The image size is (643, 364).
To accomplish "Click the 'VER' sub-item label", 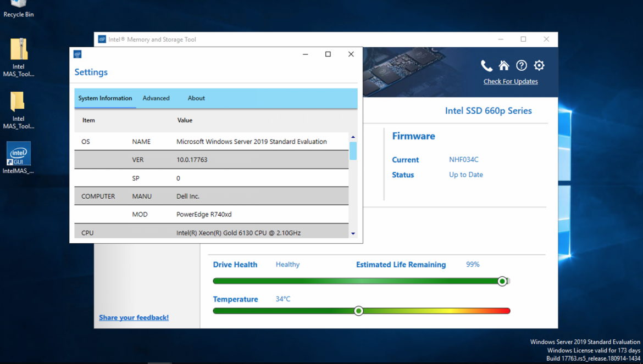I will coord(138,160).
